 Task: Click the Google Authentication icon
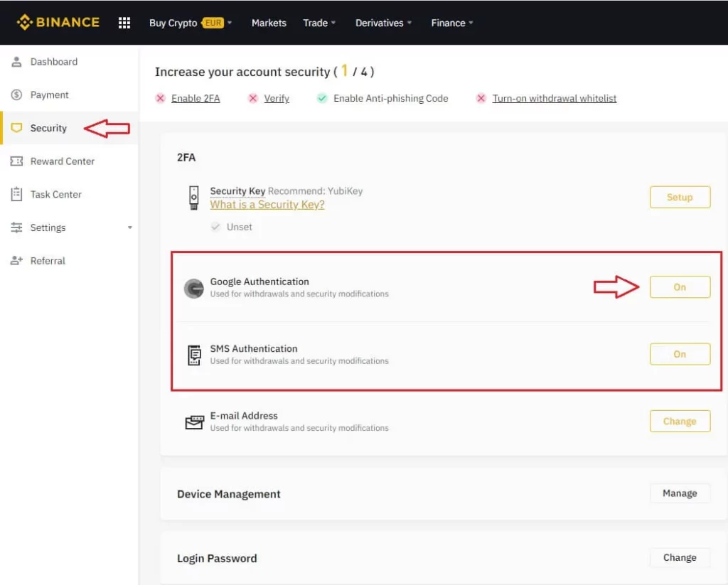(193, 288)
